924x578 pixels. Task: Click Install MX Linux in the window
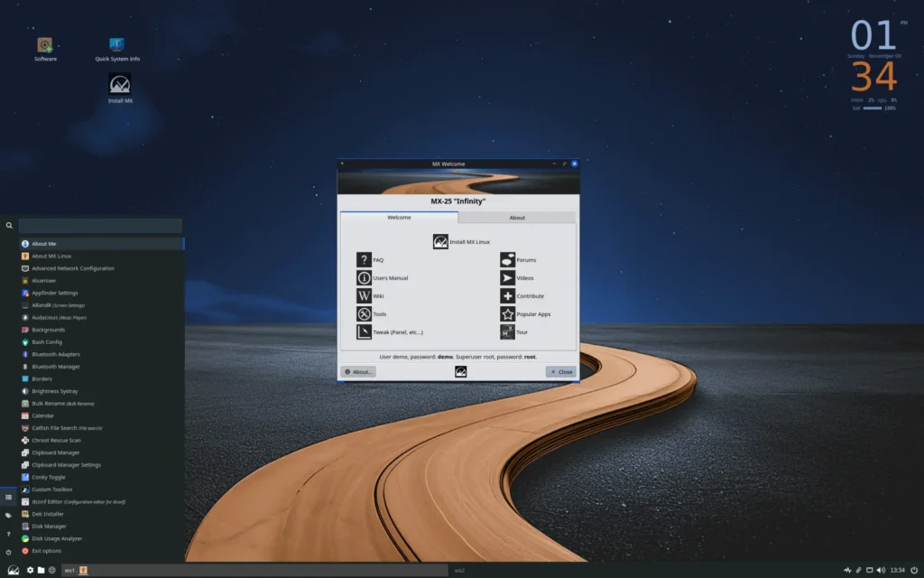click(x=441, y=241)
